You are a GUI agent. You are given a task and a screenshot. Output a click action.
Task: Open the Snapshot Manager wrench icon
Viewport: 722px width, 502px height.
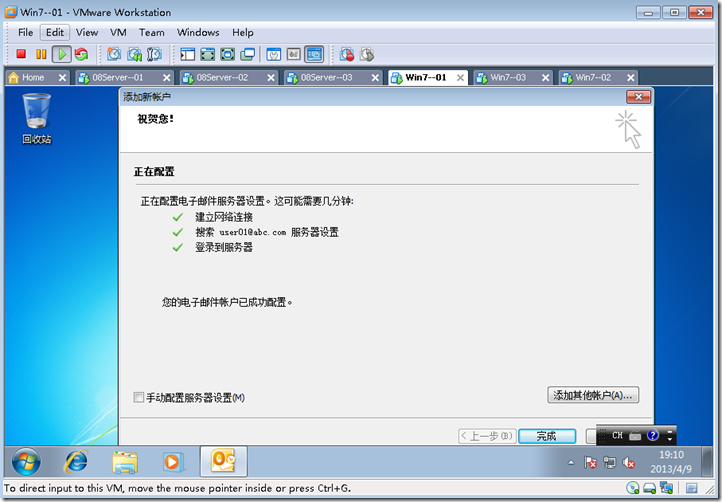pos(154,54)
